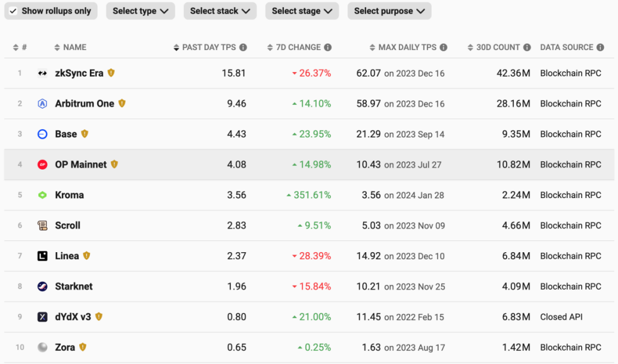Open the Kroma project link
Viewport: 618px width, 364px height.
[70, 195]
